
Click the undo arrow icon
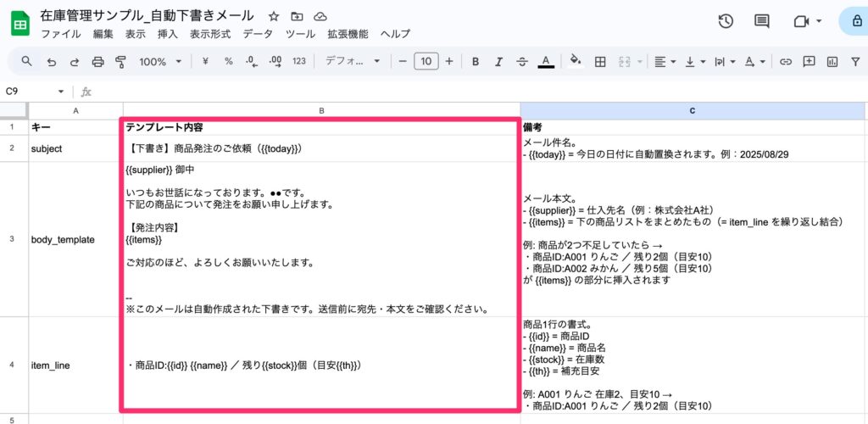[x=52, y=62]
